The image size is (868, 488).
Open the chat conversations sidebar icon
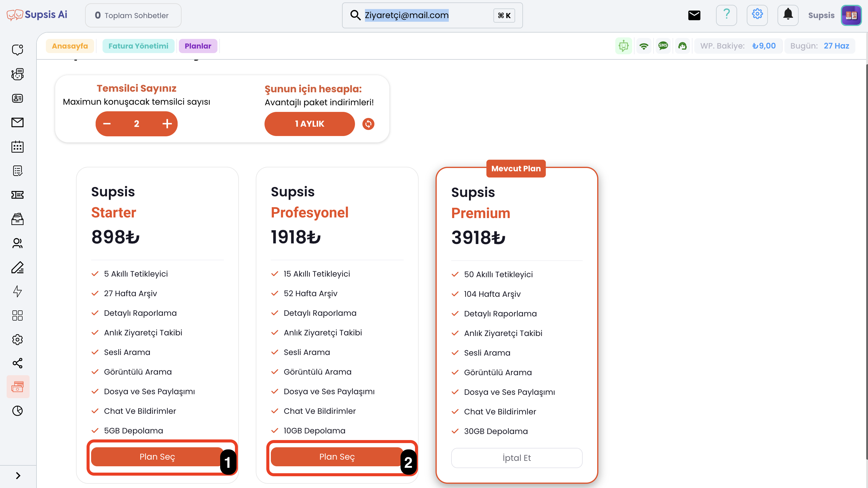(x=17, y=49)
